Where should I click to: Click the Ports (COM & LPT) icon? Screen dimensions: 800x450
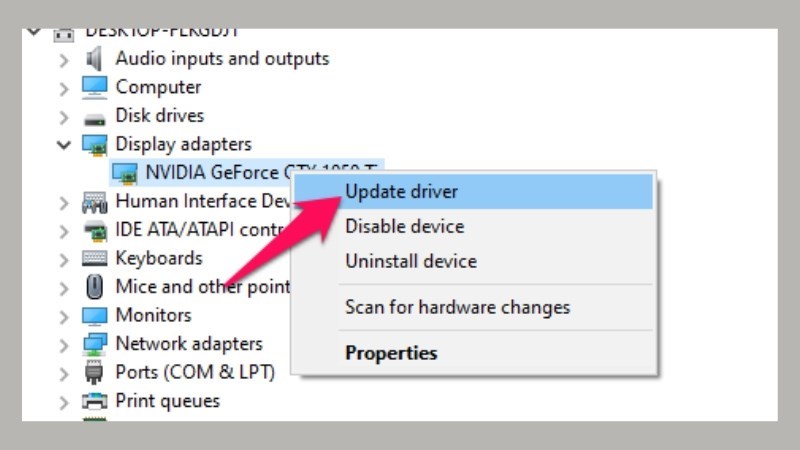click(x=94, y=373)
